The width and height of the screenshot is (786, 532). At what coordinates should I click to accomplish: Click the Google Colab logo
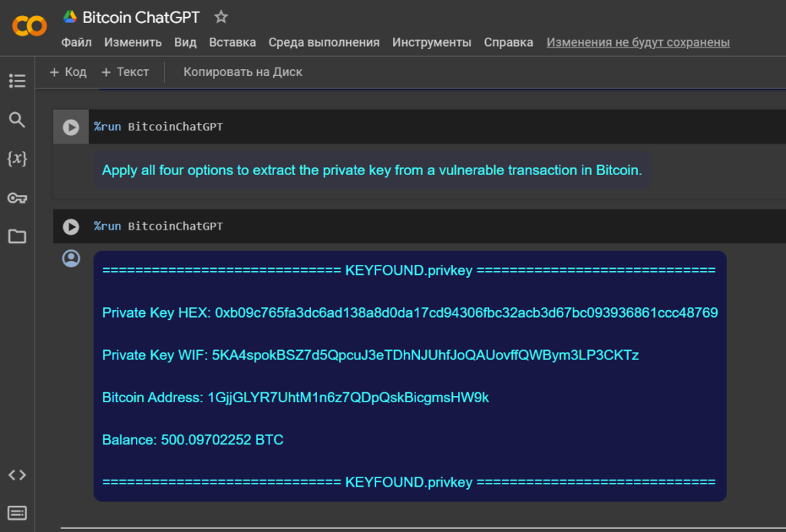point(30,25)
